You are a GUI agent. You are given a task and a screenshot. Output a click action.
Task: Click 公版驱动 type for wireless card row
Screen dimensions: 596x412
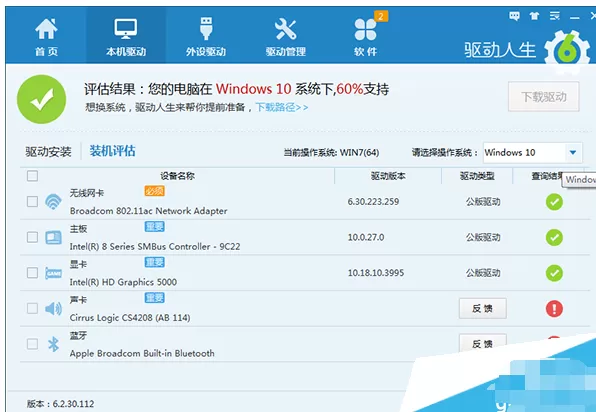coord(483,202)
